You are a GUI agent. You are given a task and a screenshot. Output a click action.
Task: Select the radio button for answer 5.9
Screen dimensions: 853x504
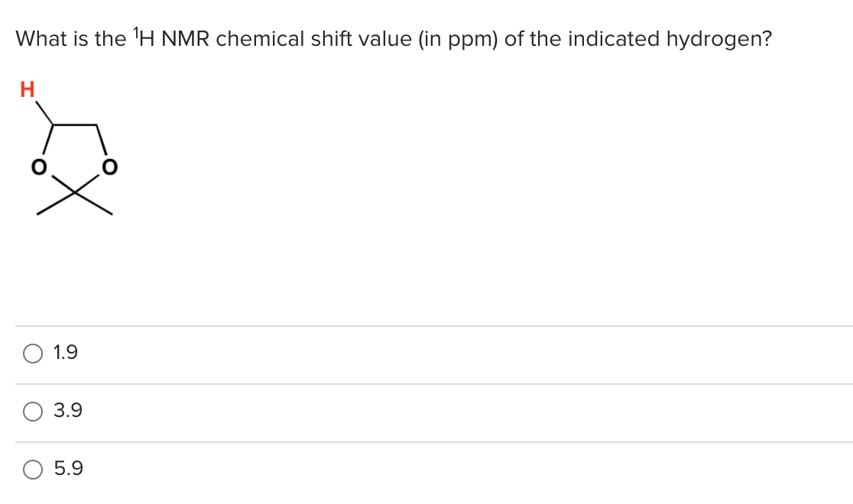click(31, 470)
